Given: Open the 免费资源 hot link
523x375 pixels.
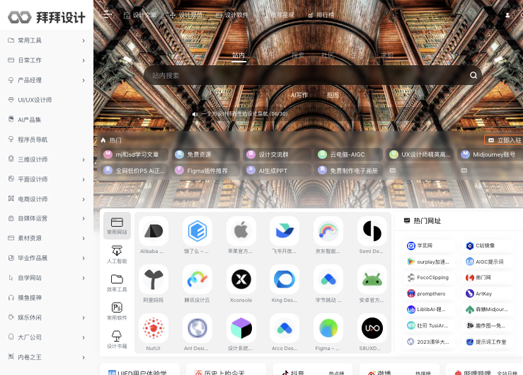Looking at the screenshot, I should point(206,154).
